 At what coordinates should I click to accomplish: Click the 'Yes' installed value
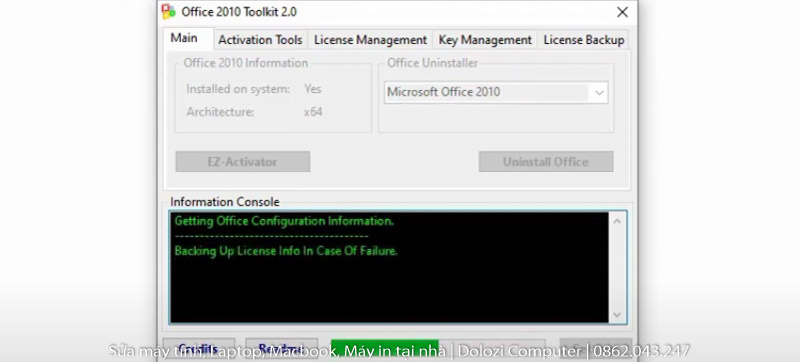[312, 89]
